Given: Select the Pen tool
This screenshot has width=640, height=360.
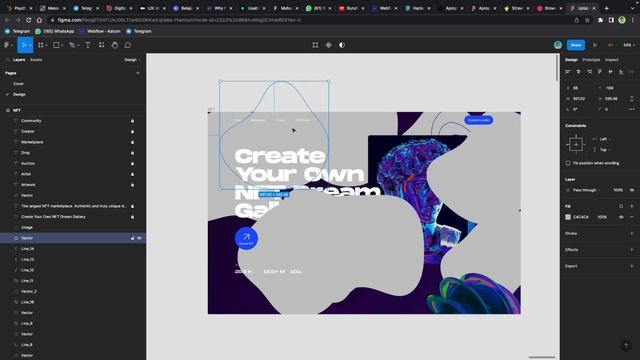Looking at the screenshot, I should [72, 45].
